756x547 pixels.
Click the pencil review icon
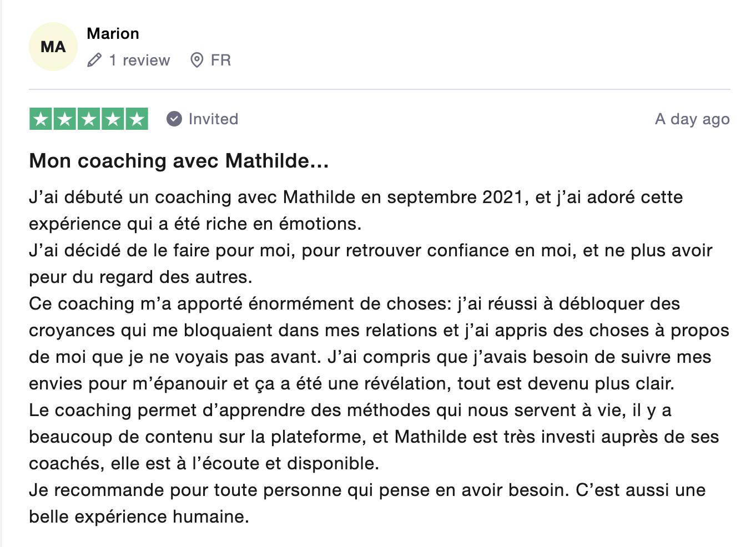pos(94,60)
